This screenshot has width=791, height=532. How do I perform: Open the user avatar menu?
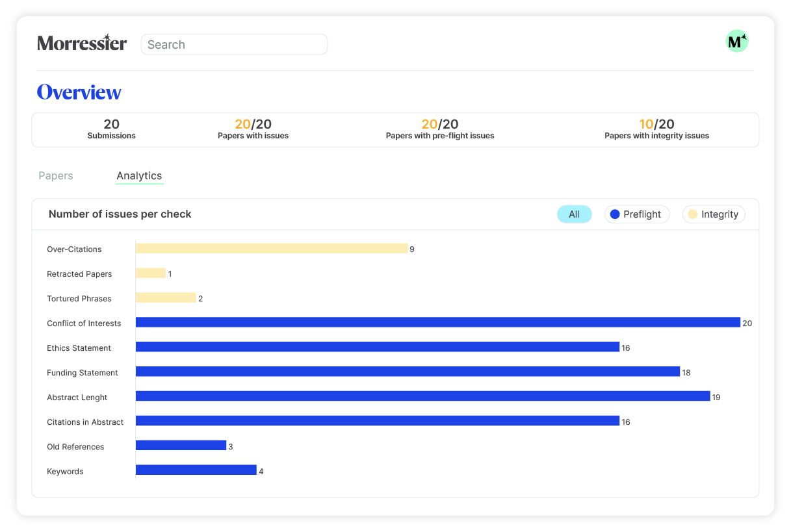click(x=737, y=42)
